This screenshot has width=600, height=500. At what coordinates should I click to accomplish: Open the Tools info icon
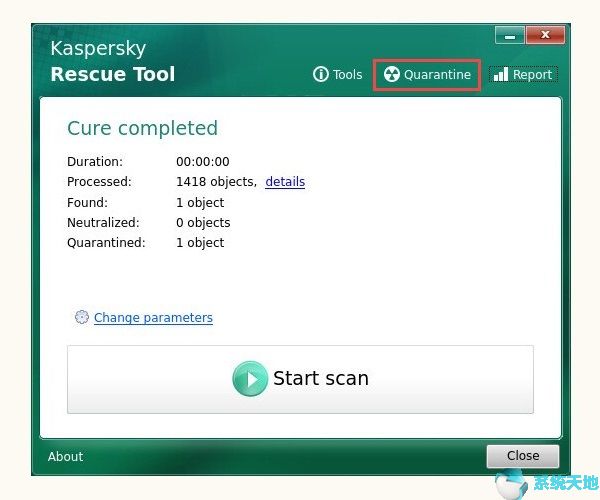click(321, 74)
